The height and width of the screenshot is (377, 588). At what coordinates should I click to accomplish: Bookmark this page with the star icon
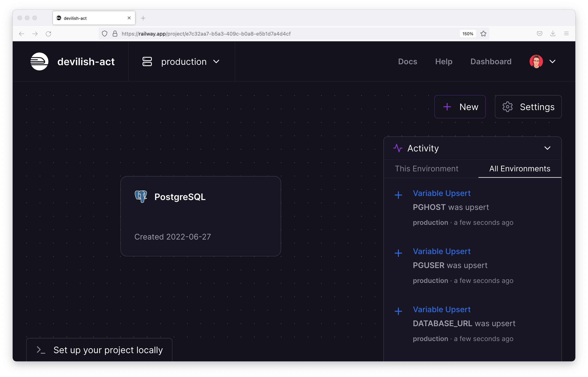click(483, 34)
